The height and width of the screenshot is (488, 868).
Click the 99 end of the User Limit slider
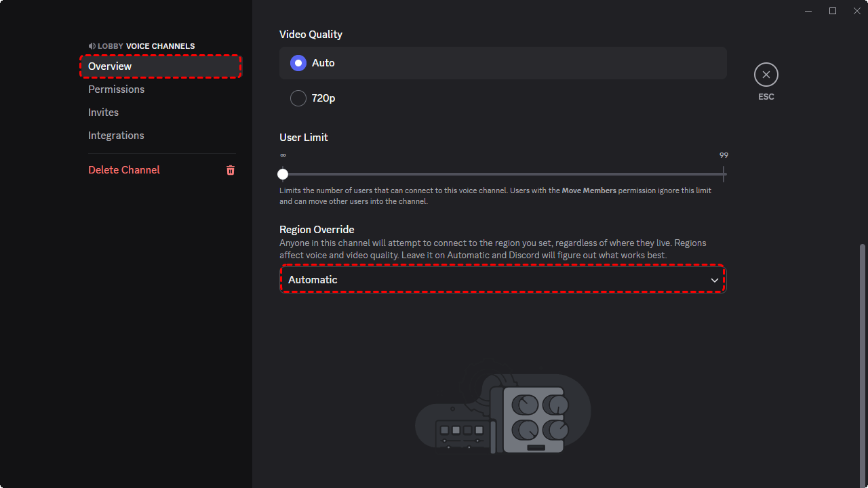[724, 174]
